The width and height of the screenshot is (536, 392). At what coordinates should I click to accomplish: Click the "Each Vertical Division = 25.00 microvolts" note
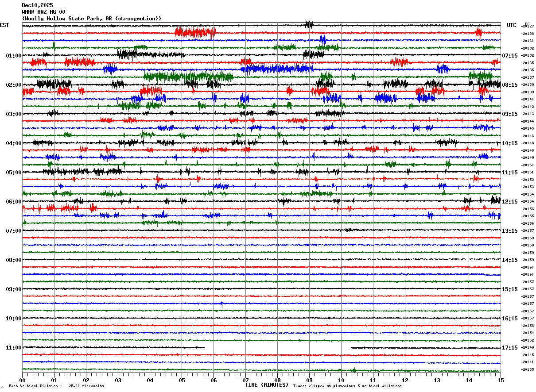pyautogui.click(x=56, y=386)
